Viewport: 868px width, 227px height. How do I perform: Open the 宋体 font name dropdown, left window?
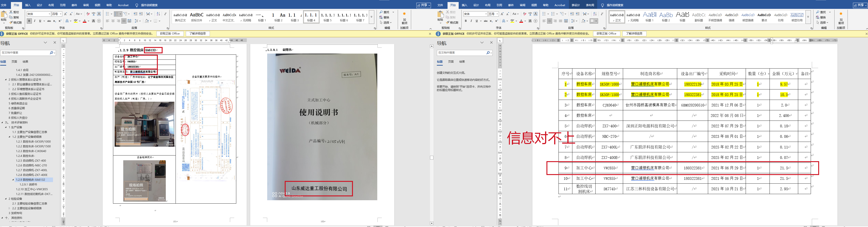pyautogui.click(x=49, y=14)
